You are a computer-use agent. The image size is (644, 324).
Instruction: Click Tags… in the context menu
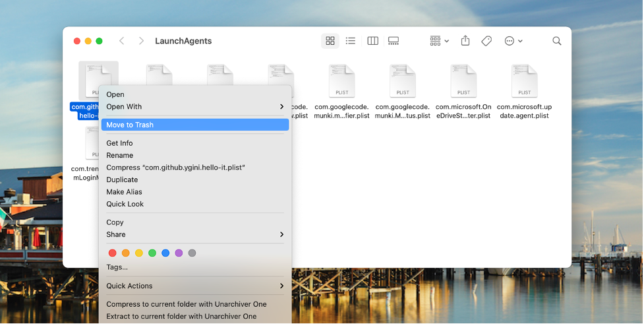pos(117,267)
